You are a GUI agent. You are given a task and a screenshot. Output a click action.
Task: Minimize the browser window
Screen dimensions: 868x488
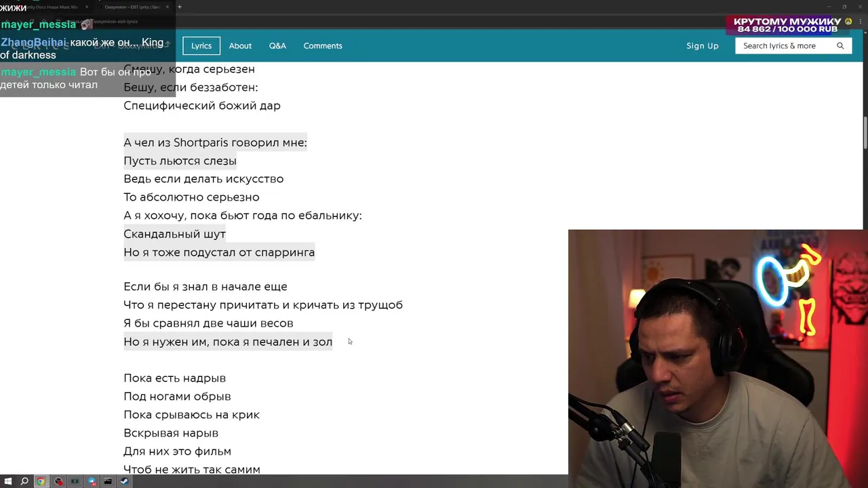pos(828,7)
